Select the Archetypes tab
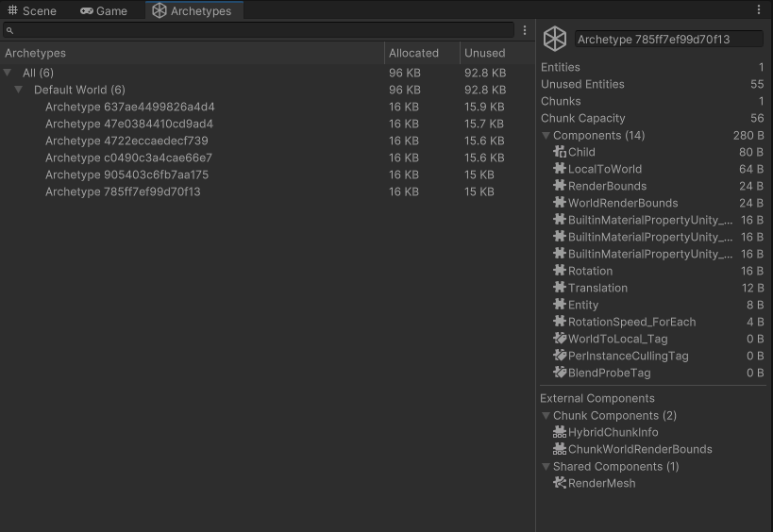Screen dimensions: 773x532 (193, 10)
